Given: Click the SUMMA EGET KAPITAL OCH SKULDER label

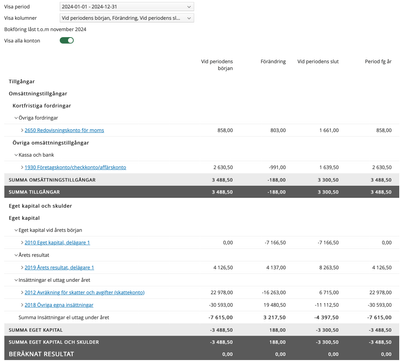Looking at the screenshot, I should coord(54,342).
